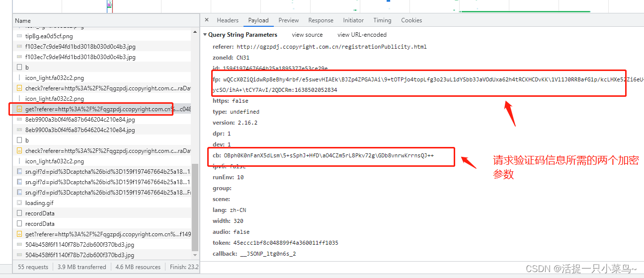Click the image icon beside tipBg.ea0d5cf.png

click(x=19, y=36)
